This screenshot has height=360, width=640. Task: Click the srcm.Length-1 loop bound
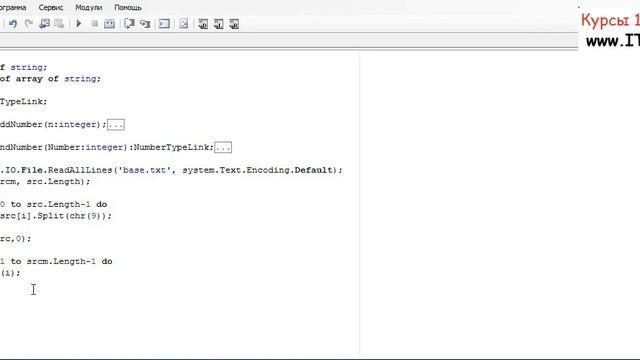click(61, 262)
